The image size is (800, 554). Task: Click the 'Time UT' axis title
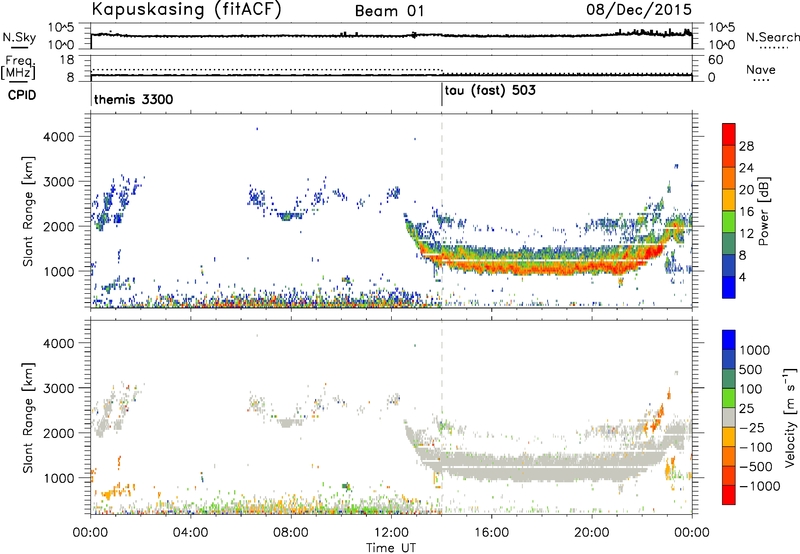click(391, 548)
